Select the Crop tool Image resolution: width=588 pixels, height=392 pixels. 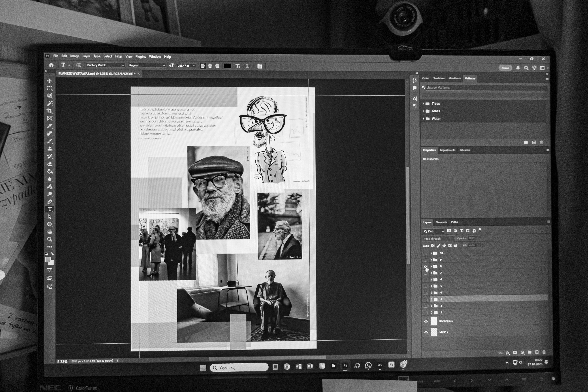pos(49,111)
